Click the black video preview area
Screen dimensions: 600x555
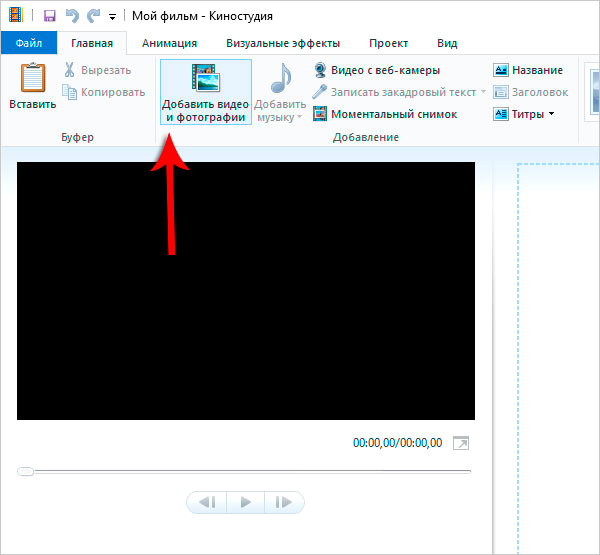pyautogui.click(x=246, y=291)
